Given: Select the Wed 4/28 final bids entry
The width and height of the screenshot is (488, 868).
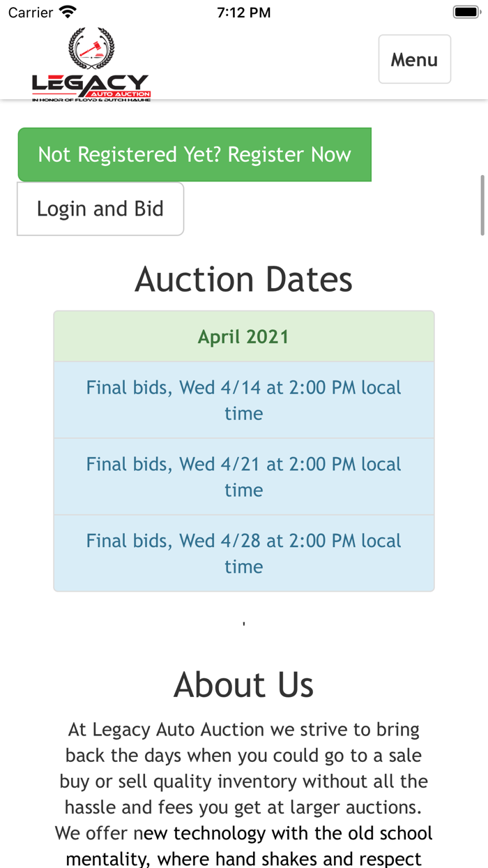Looking at the screenshot, I should point(244,553).
